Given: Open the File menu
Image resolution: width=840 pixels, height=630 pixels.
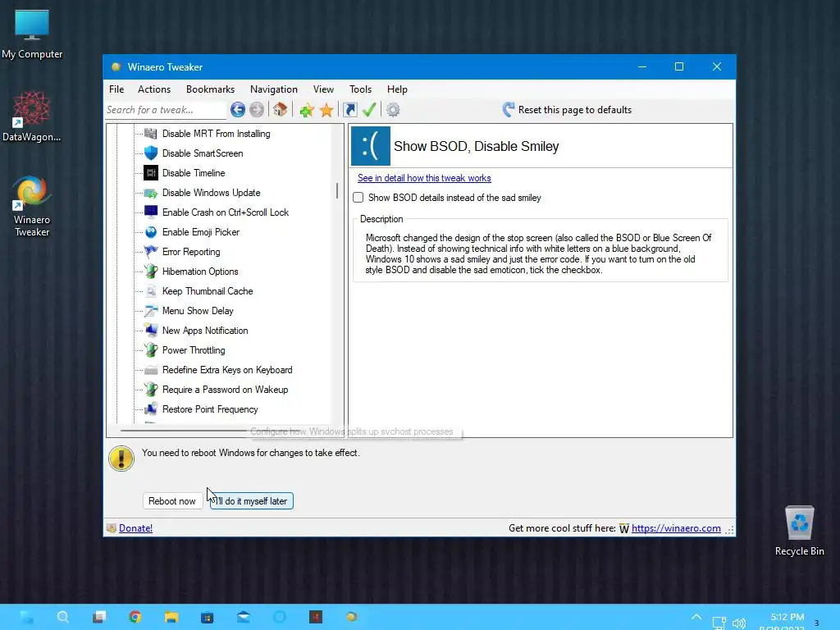Looking at the screenshot, I should [x=116, y=89].
